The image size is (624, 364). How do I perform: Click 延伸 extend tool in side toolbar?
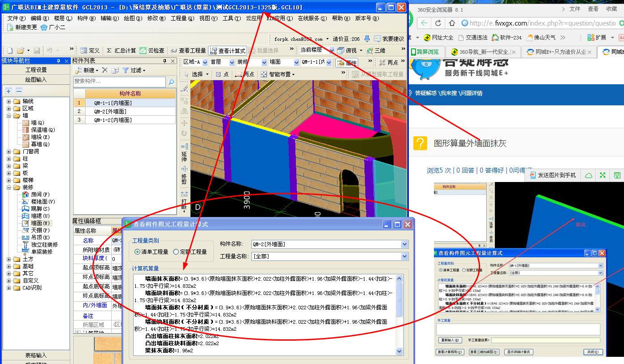tap(184, 152)
